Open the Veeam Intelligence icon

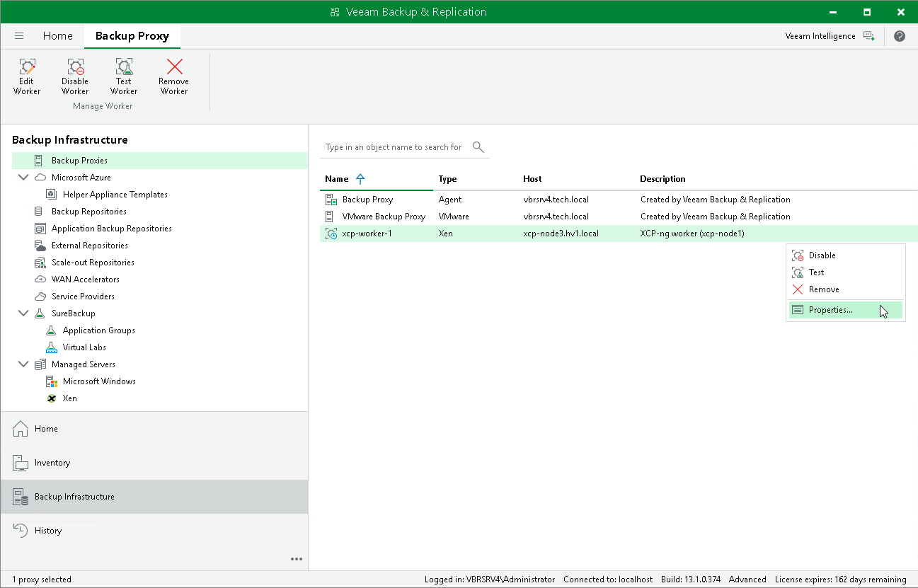[x=868, y=36]
